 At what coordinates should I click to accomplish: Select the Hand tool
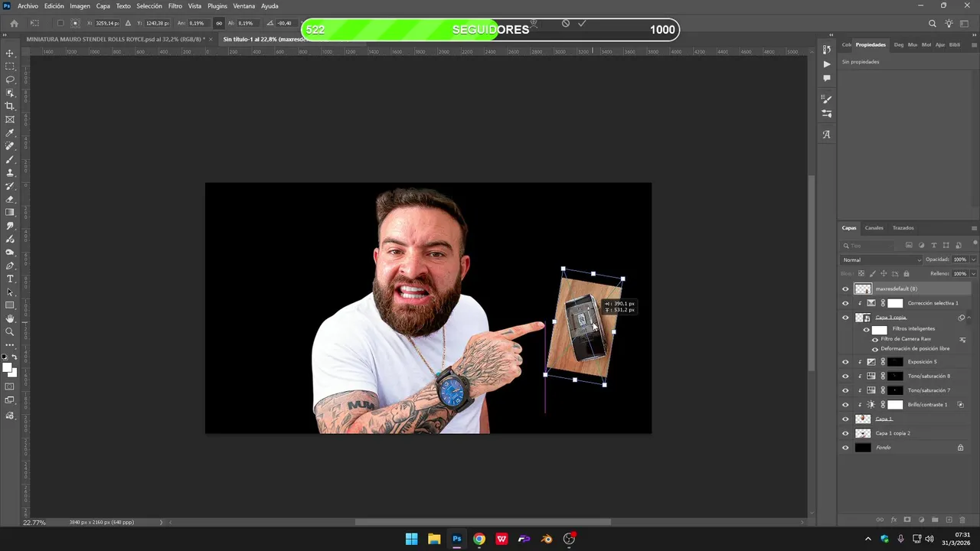pyautogui.click(x=10, y=318)
